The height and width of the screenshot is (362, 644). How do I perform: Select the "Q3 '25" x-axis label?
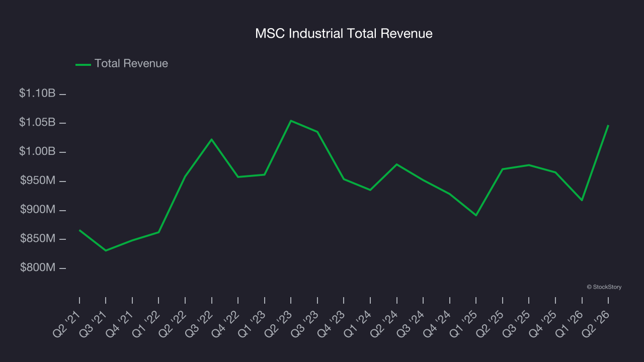[x=516, y=323]
